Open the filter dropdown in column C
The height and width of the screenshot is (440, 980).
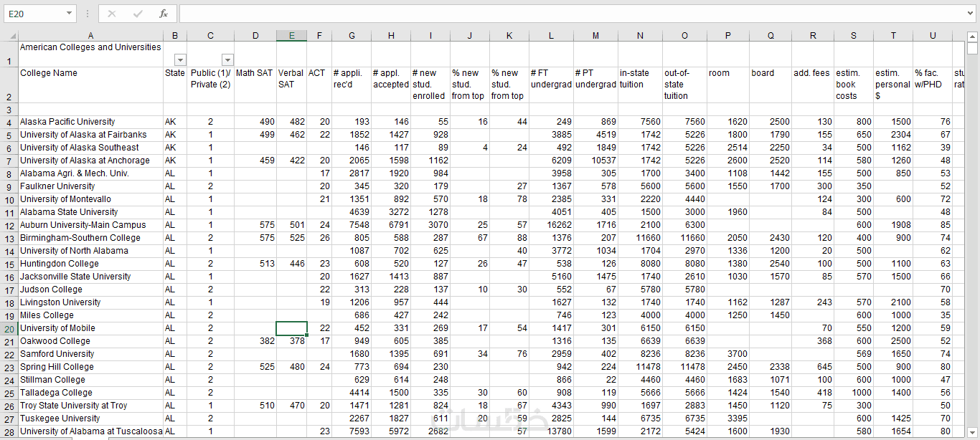click(x=227, y=60)
